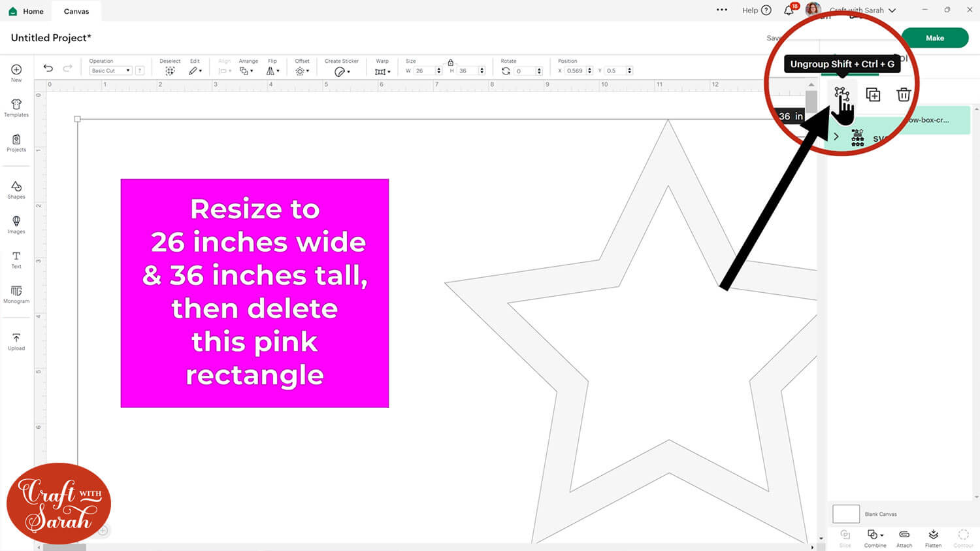Click the Rotate angle input field
The image size is (980, 551).
click(x=525, y=71)
